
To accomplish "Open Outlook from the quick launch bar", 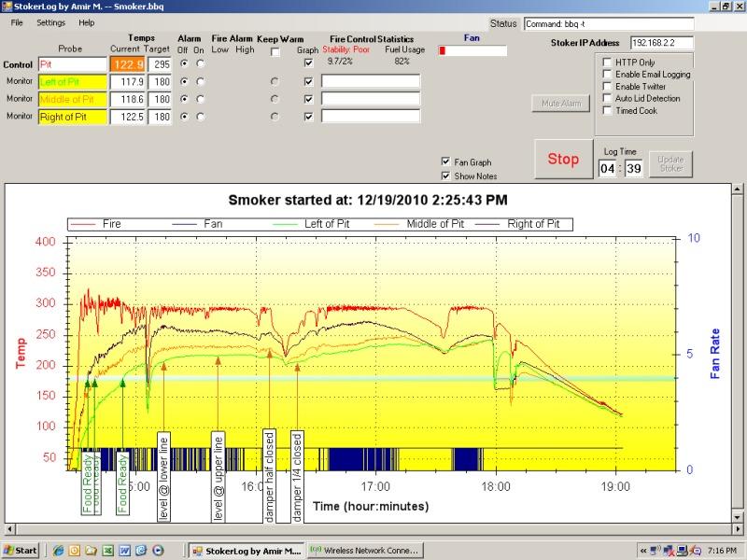I will pyautogui.click(x=75, y=551).
